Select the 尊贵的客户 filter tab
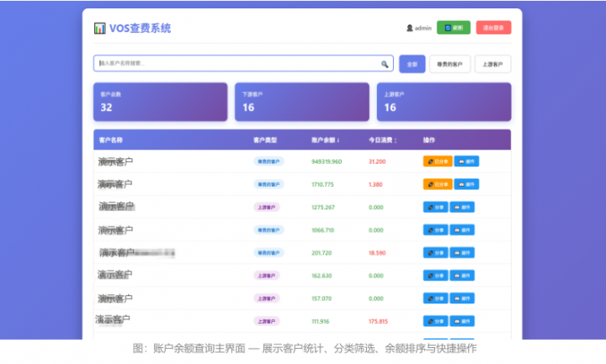Screen dimensions: 606x364 point(449,64)
